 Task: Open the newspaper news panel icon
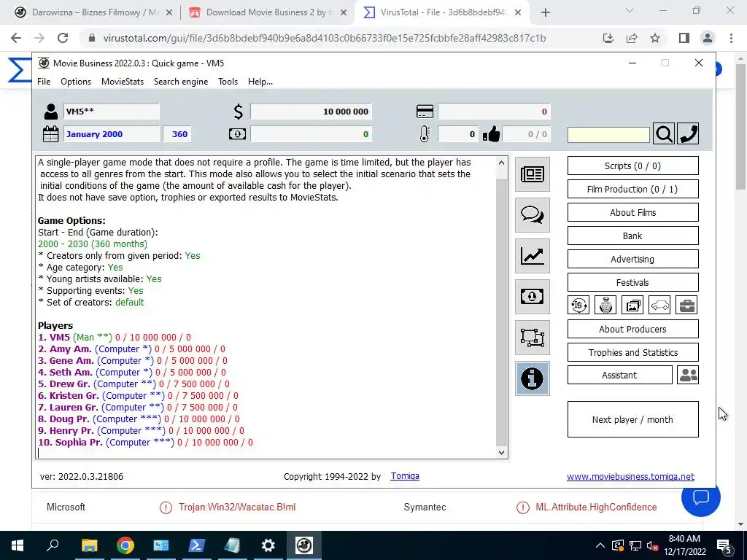point(532,174)
